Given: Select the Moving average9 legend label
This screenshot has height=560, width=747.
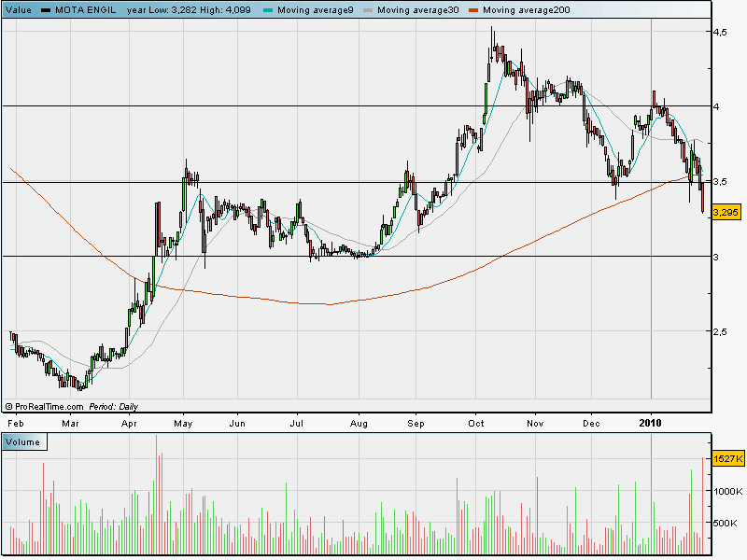Looking at the screenshot, I should [x=316, y=10].
